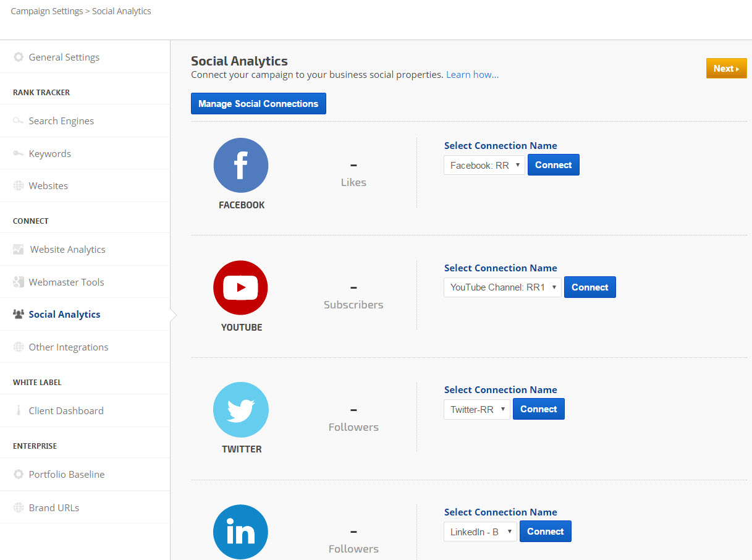Click the Client Dashboard tie icon
This screenshot has height=560, width=752.
[19, 411]
